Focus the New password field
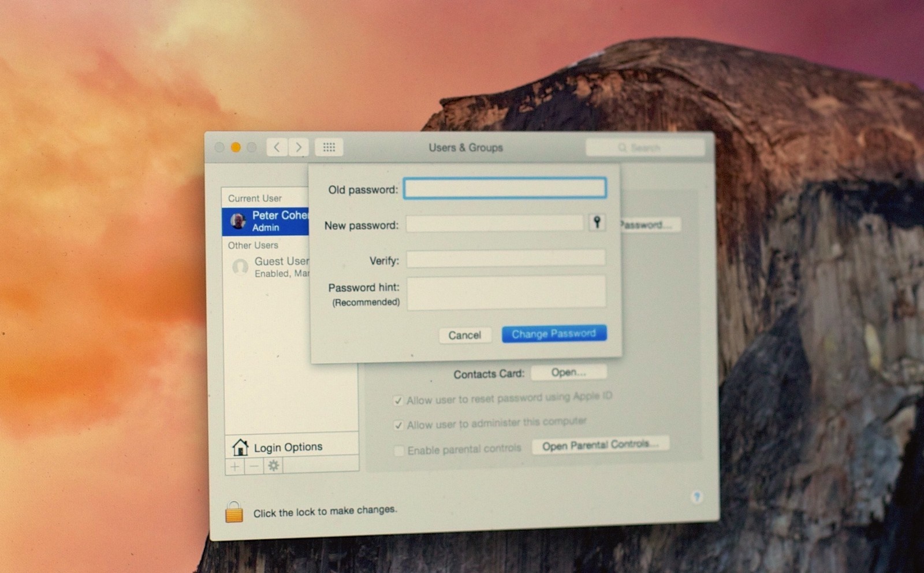 point(495,223)
